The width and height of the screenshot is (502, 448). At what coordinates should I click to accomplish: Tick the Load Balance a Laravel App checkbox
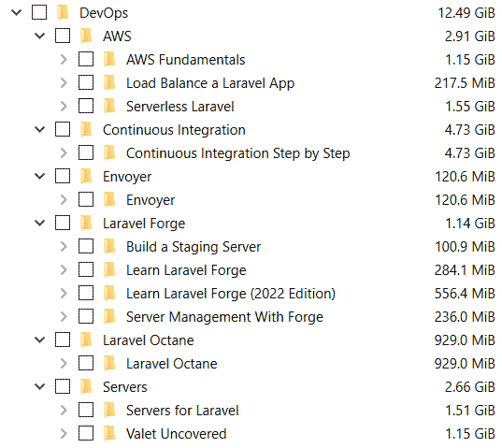pyautogui.click(x=86, y=82)
